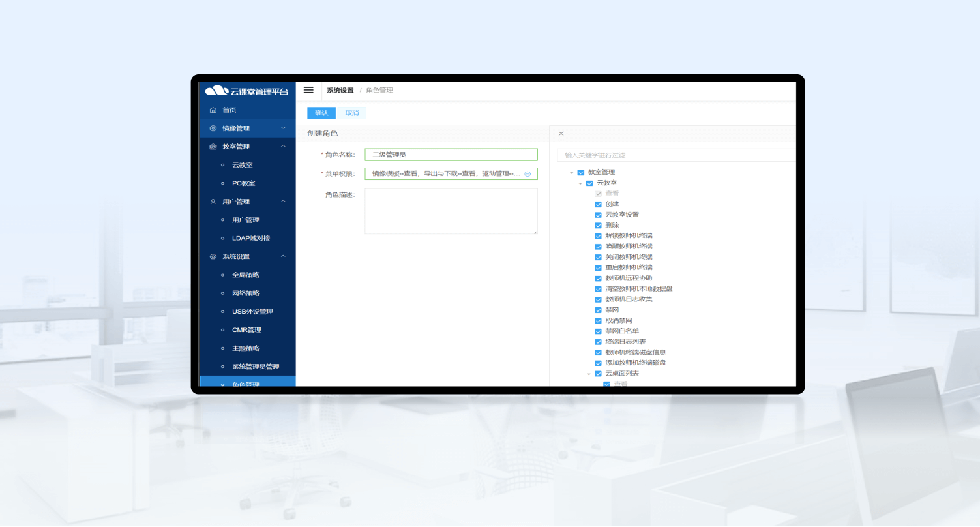Click the hamburger menu collapse icon
Image resolution: width=980 pixels, height=527 pixels.
click(x=308, y=90)
